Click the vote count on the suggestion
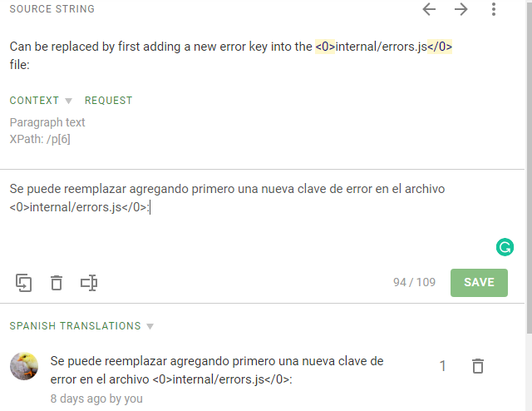Screen dimensions: 532x411 (x=443, y=366)
